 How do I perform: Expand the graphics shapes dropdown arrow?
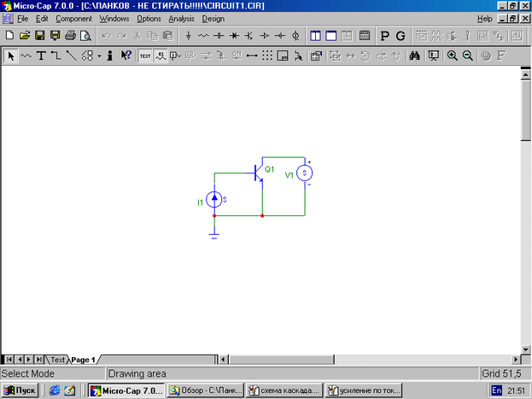coord(99,56)
